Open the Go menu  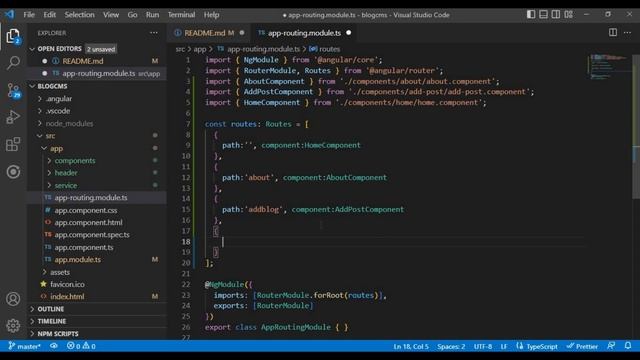point(132,15)
